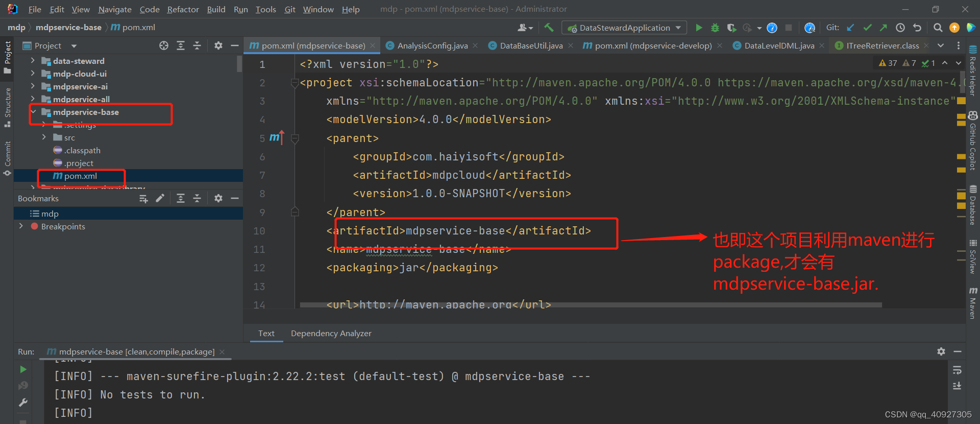Collapse all in Project panel
The width and height of the screenshot is (980, 424).
click(x=197, y=45)
